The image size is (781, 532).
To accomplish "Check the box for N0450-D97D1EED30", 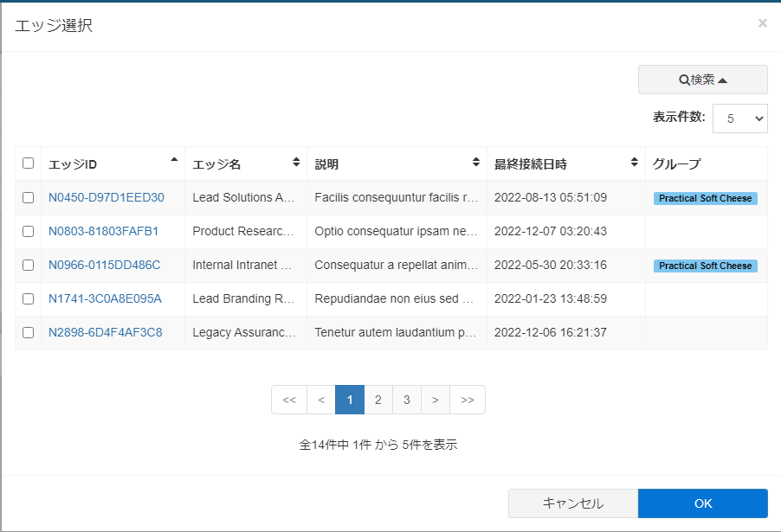I will (x=29, y=197).
